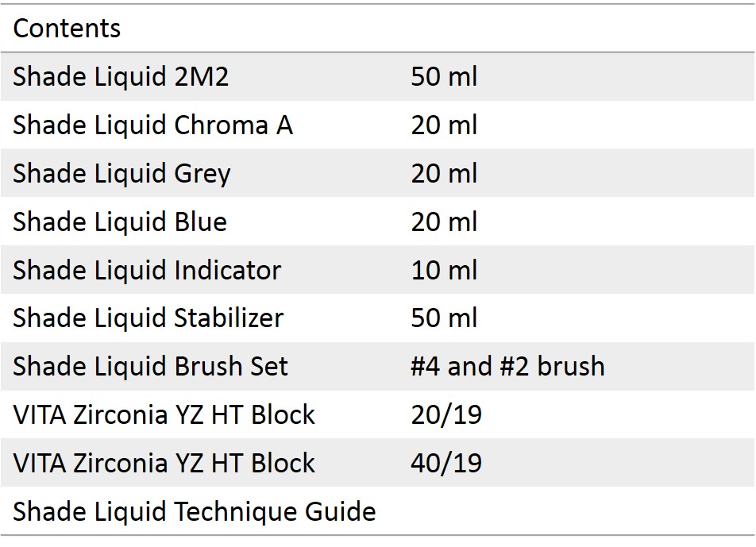The width and height of the screenshot is (756, 547).
Task: Click the 50 ml value beside Stabilizer
Action: pyautogui.click(x=444, y=318)
